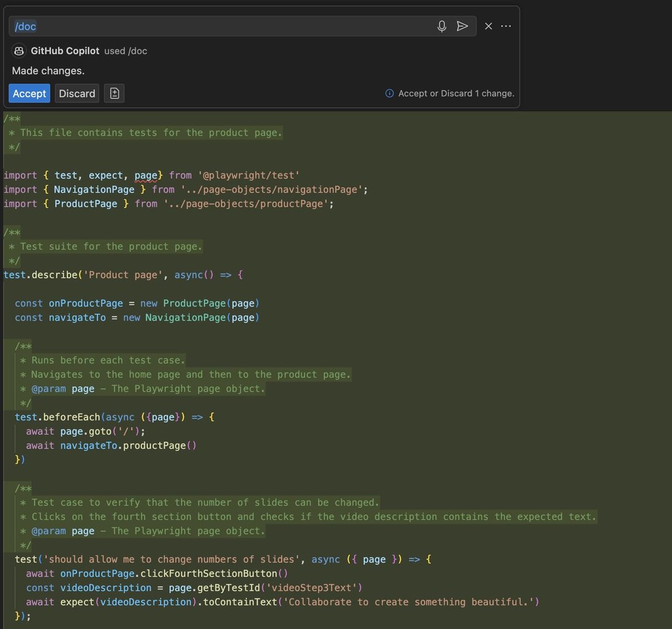Click the 'Made changes.' response text
The width and height of the screenshot is (672, 629).
coord(48,70)
